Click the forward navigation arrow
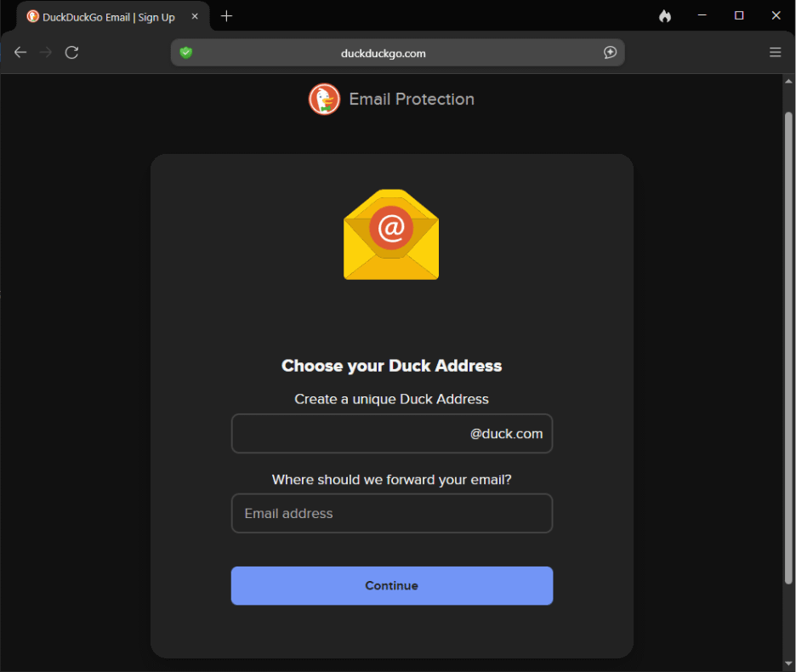Image resolution: width=796 pixels, height=672 pixels. click(46, 53)
